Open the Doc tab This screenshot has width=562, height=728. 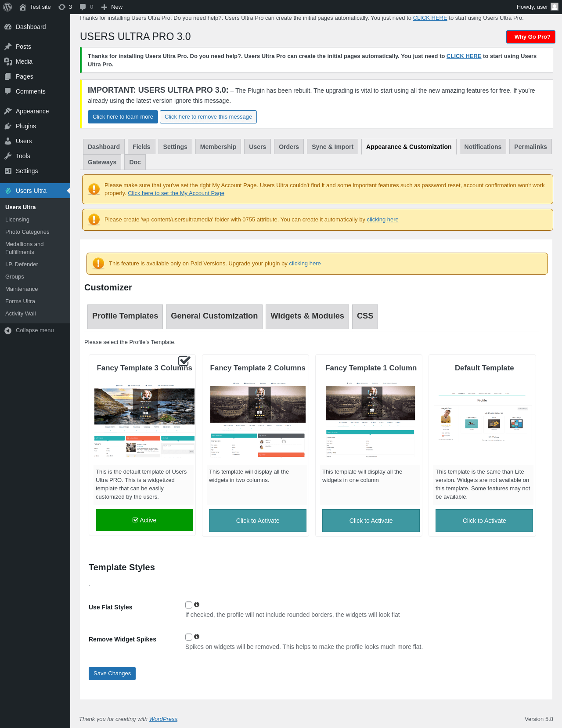point(135,162)
